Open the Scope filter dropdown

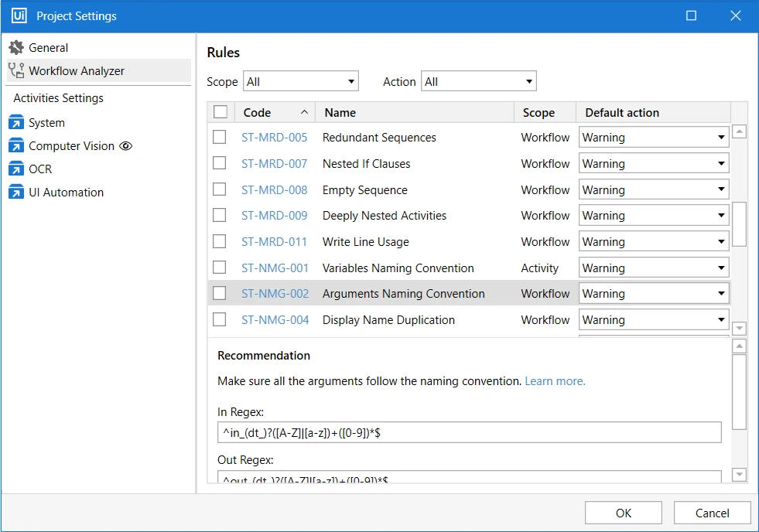click(x=301, y=81)
